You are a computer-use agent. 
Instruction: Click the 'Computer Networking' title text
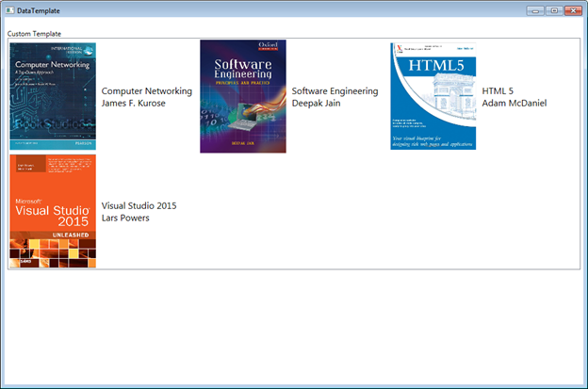(147, 91)
